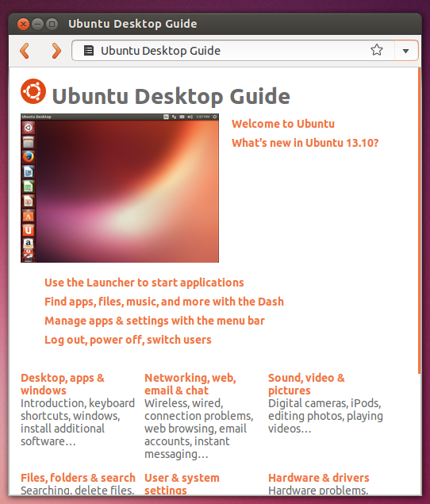Open the Welcome to Ubuntu link
430x504 pixels.
coord(283,124)
